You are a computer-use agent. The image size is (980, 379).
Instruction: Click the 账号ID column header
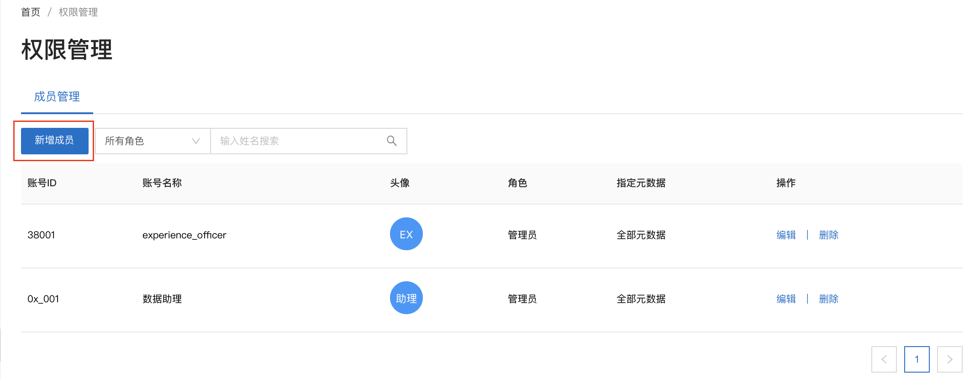coord(42,183)
